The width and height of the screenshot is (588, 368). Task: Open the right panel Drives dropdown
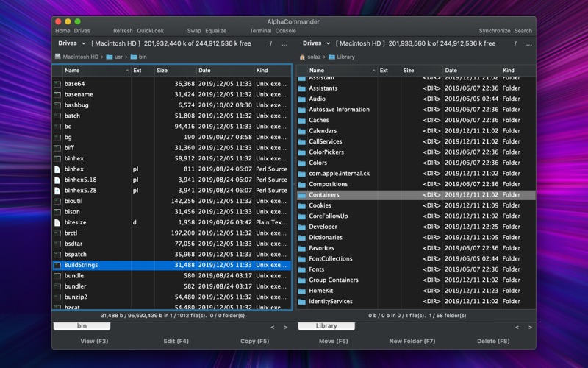tap(316, 43)
